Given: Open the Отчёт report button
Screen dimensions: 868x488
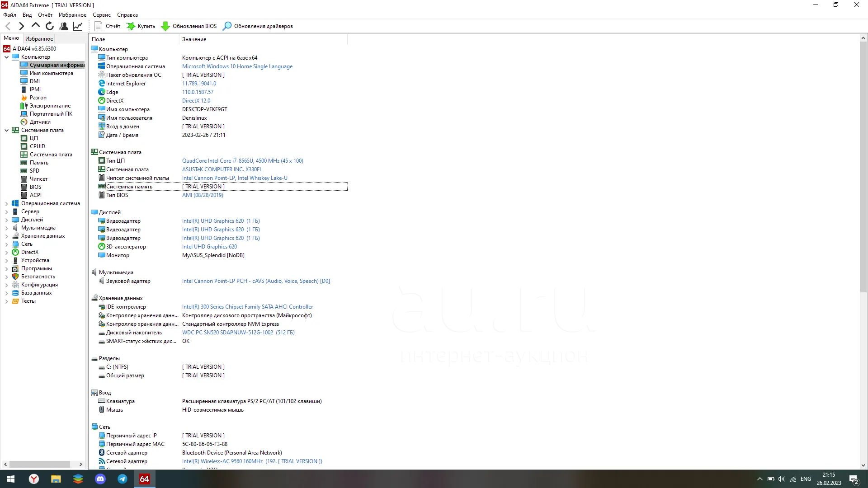Looking at the screenshot, I should point(108,26).
